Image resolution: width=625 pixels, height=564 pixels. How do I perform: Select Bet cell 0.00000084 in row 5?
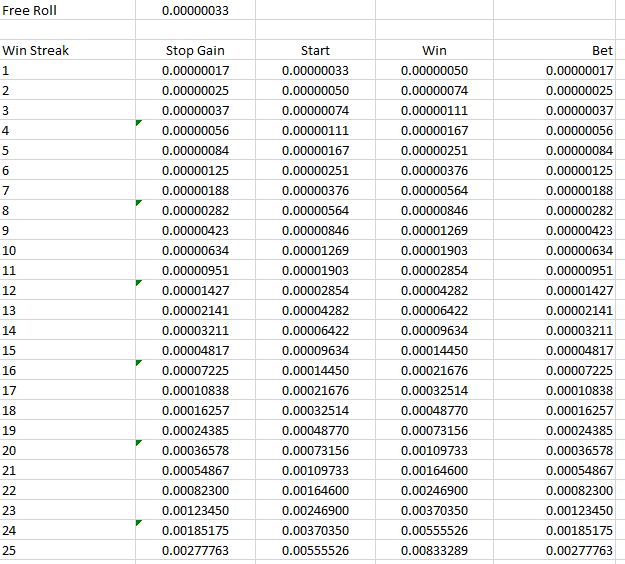[554, 150]
